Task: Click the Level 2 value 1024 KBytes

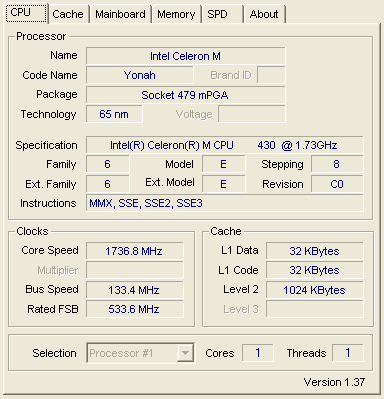Action: tap(315, 290)
